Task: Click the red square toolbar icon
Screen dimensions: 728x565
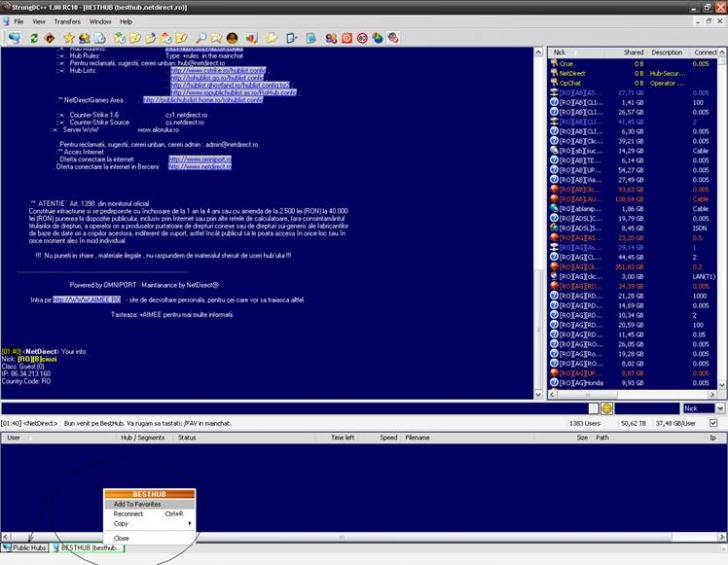Action: tap(346, 38)
